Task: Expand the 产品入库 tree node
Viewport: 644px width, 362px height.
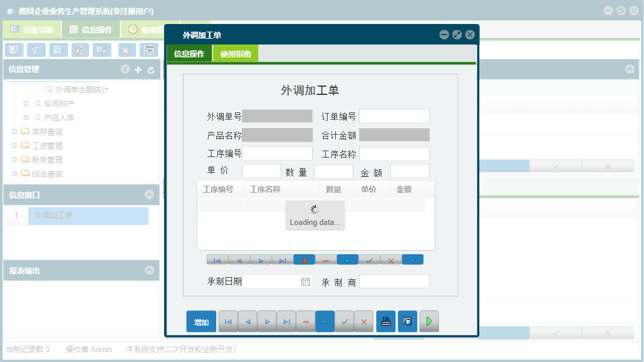Action: tap(26, 117)
